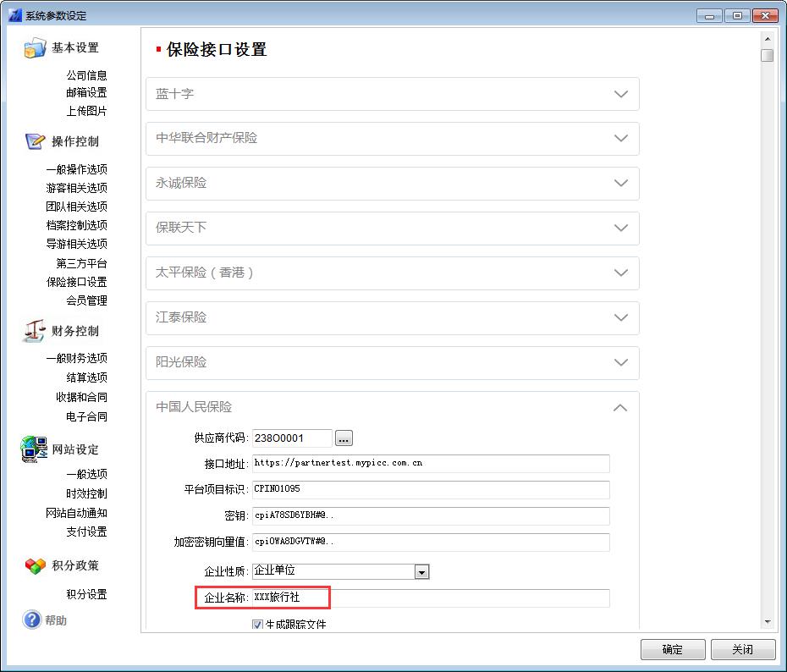
Task: Click the 接口地址 URL field
Action: click(430, 464)
